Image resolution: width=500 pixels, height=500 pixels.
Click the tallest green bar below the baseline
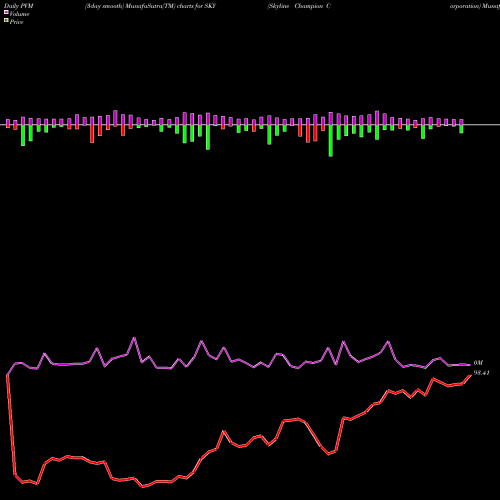point(331,141)
